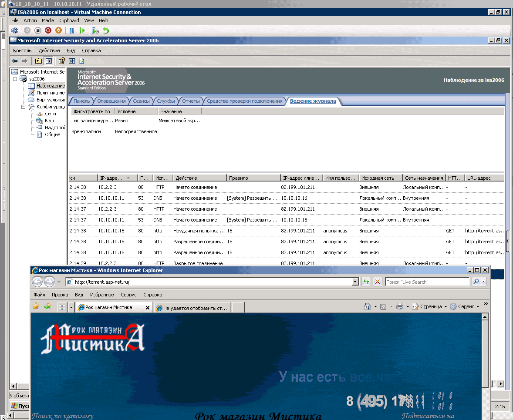Switch to the Оповещения tab
The image size is (513, 420).
tap(111, 101)
